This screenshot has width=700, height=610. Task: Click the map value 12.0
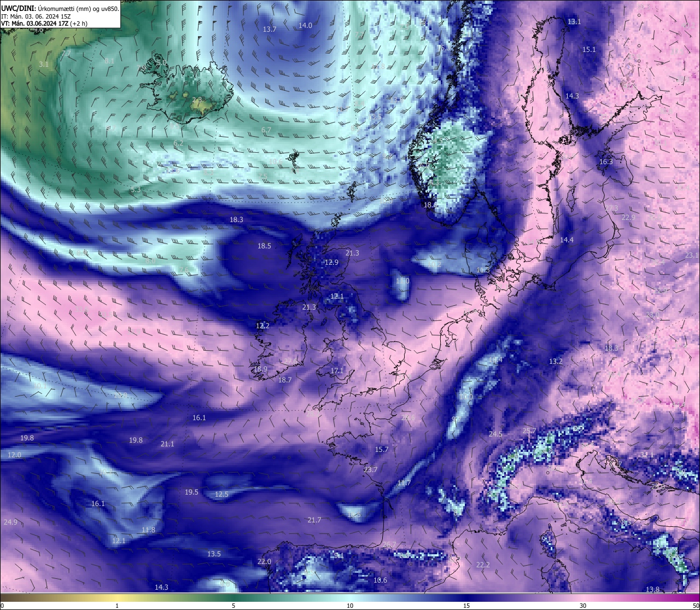pyautogui.click(x=14, y=455)
